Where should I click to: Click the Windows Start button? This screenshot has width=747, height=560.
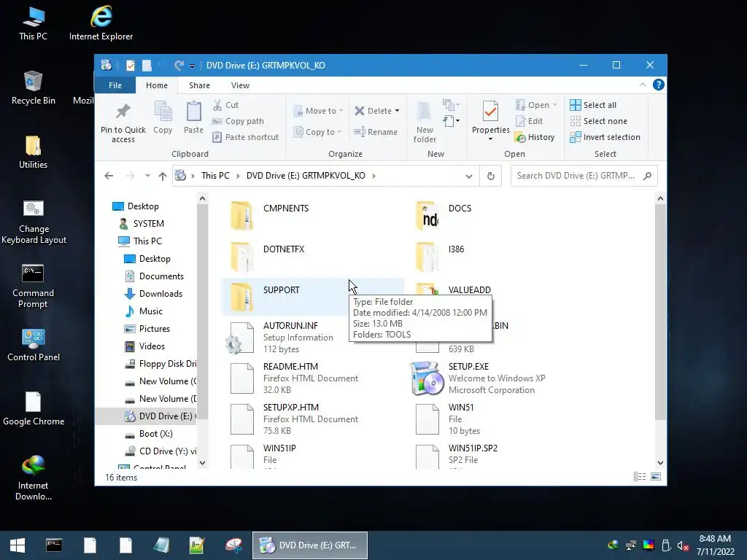click(18, 545)
